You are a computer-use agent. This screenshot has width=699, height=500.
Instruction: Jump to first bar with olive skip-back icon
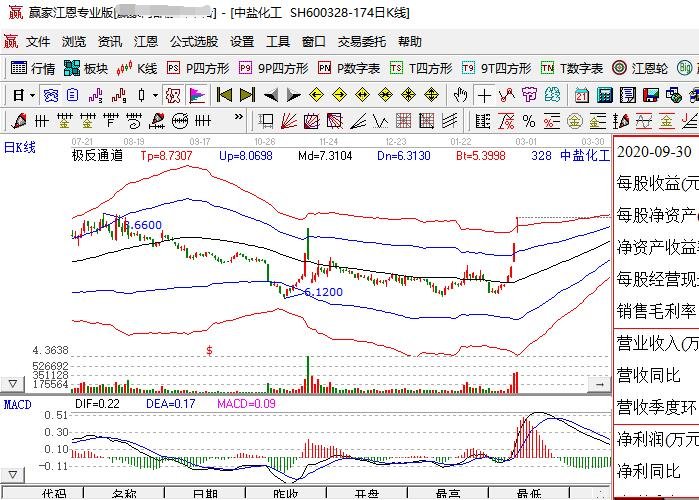[x=224, y=94]
